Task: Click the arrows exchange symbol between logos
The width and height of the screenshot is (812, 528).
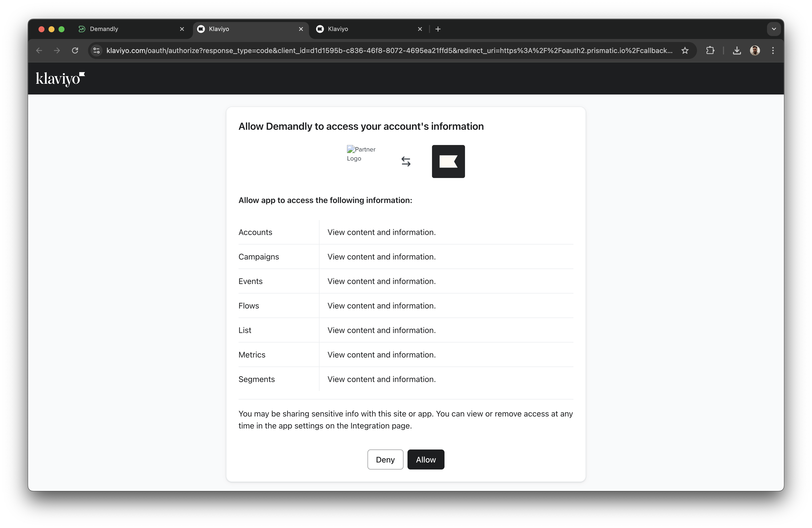Action: click(x=406, y=161)
